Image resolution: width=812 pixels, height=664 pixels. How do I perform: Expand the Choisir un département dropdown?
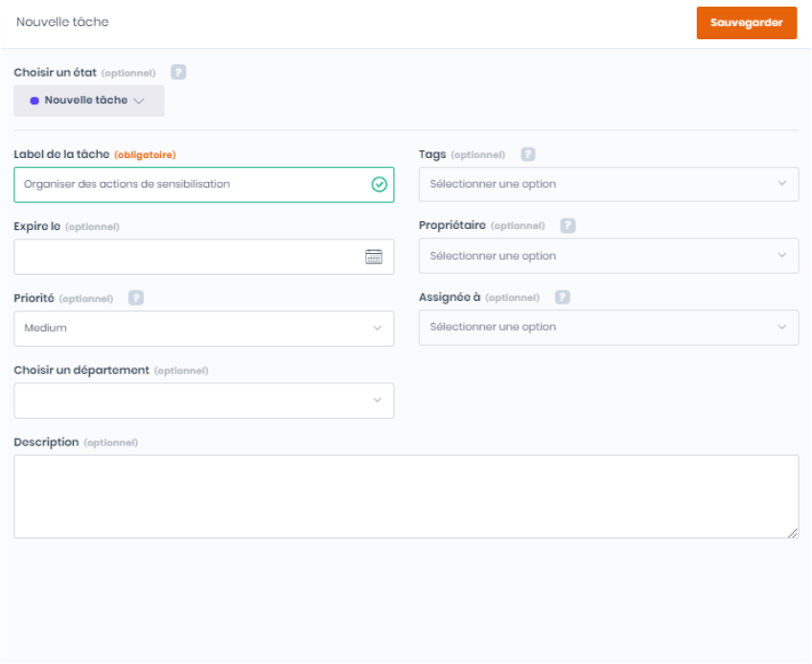coord(203,401)
